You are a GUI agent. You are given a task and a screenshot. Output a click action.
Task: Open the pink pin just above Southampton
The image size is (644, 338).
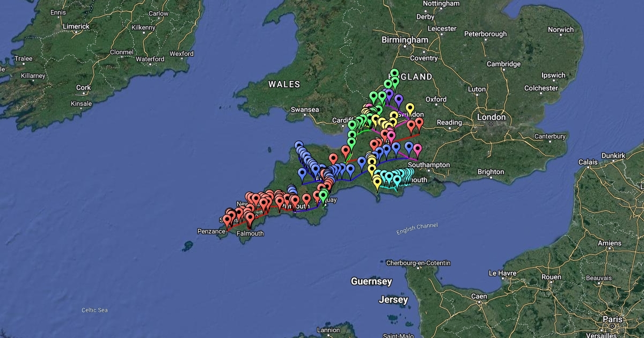(x=418, y=149)
